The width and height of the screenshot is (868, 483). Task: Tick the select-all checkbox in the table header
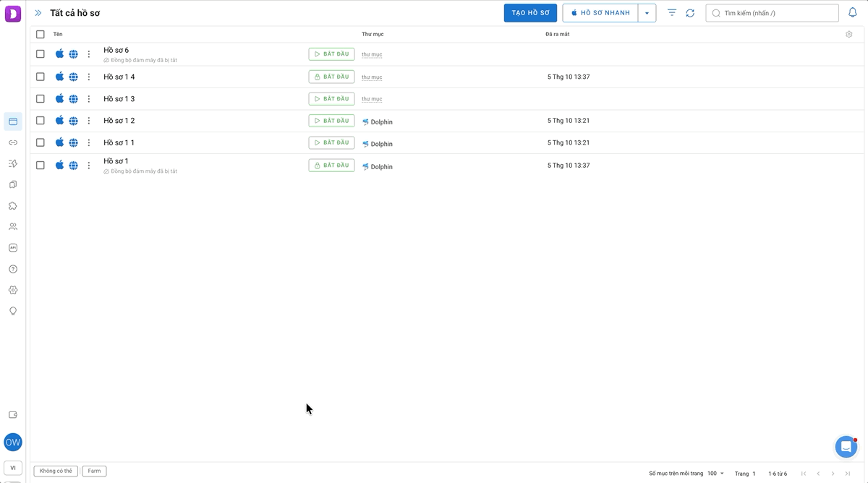(41, 34)
